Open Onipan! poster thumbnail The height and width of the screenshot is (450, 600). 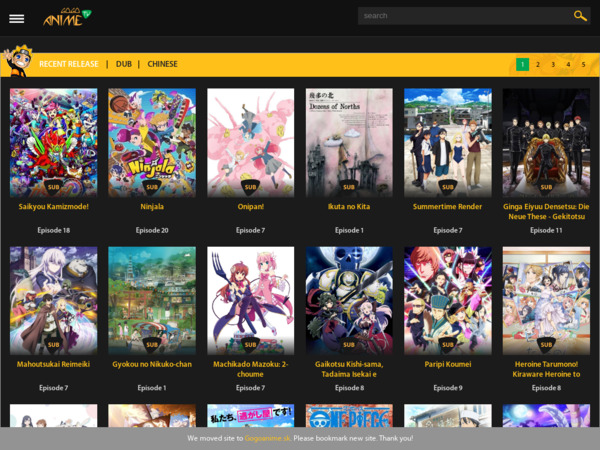(251, 143)
